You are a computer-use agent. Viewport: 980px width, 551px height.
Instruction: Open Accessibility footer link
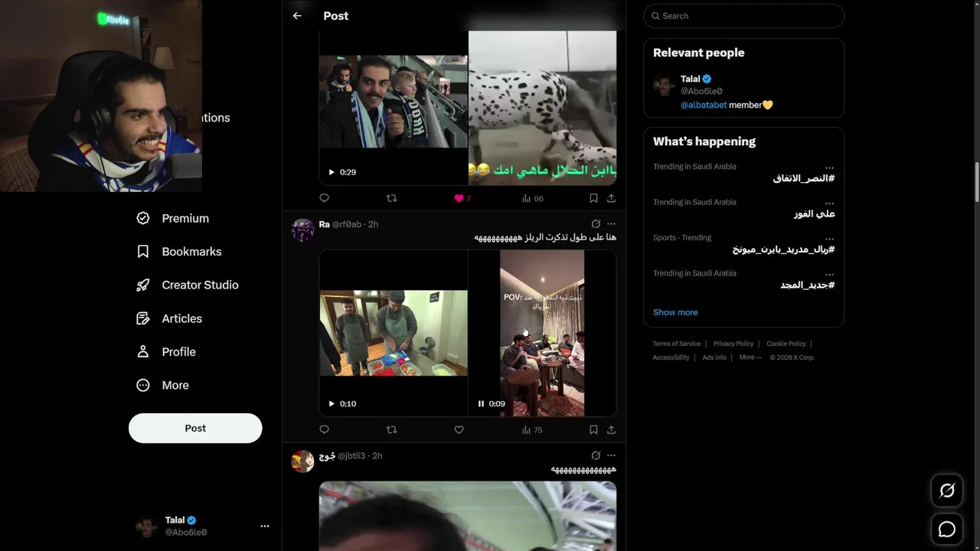(x=671, y=357)
